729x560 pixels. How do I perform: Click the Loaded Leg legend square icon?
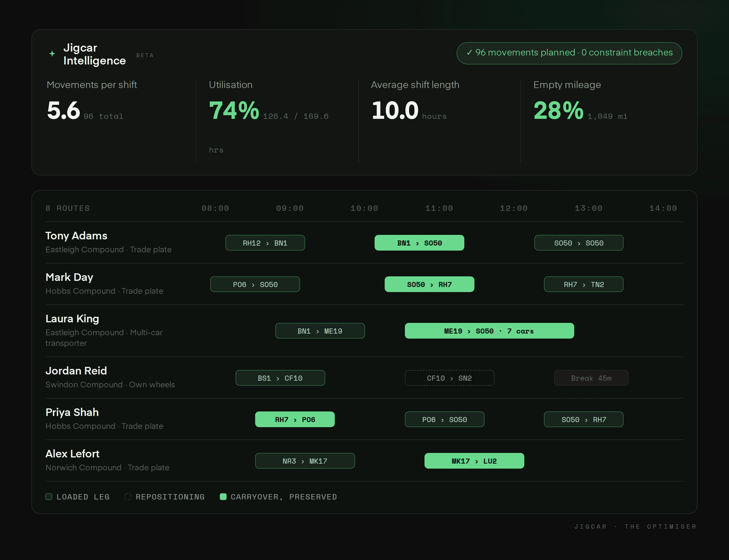[49, 497]
